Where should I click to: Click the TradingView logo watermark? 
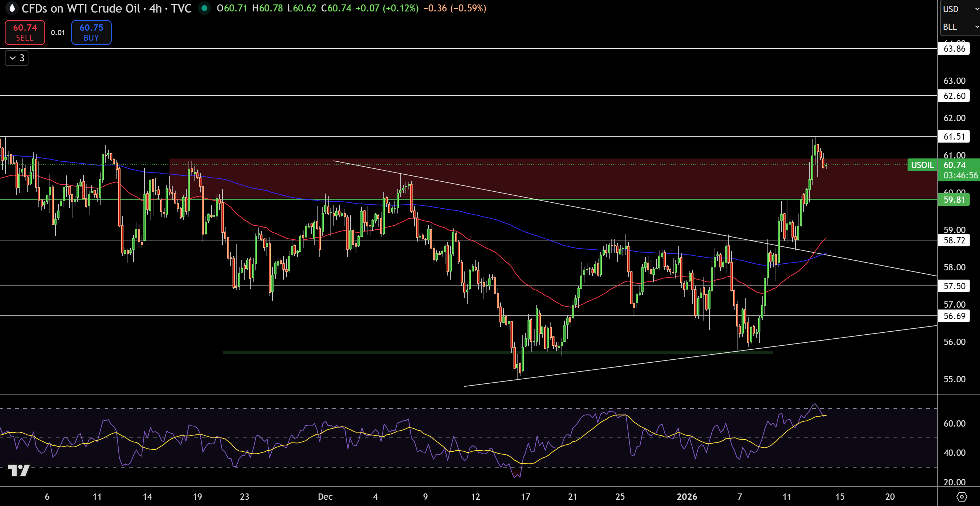pyautogui.click(x=18, y=470)
